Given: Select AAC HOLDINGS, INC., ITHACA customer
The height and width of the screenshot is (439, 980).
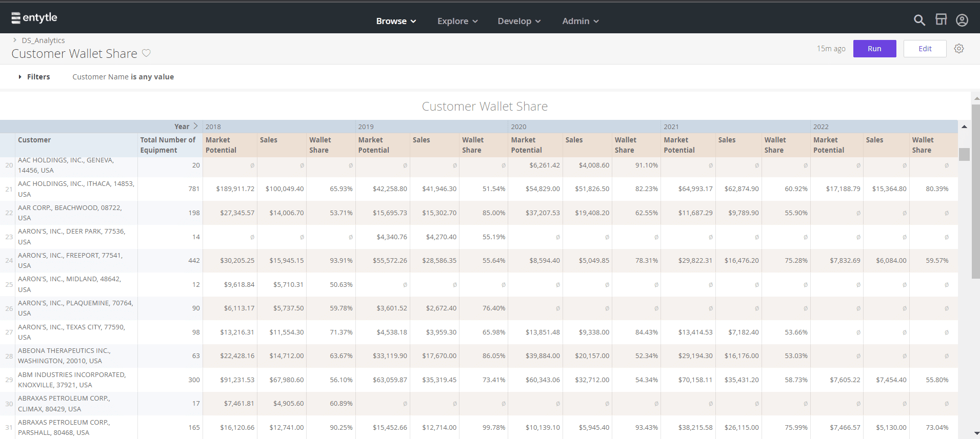Looking at the screenshot, I should pos(76,189).
